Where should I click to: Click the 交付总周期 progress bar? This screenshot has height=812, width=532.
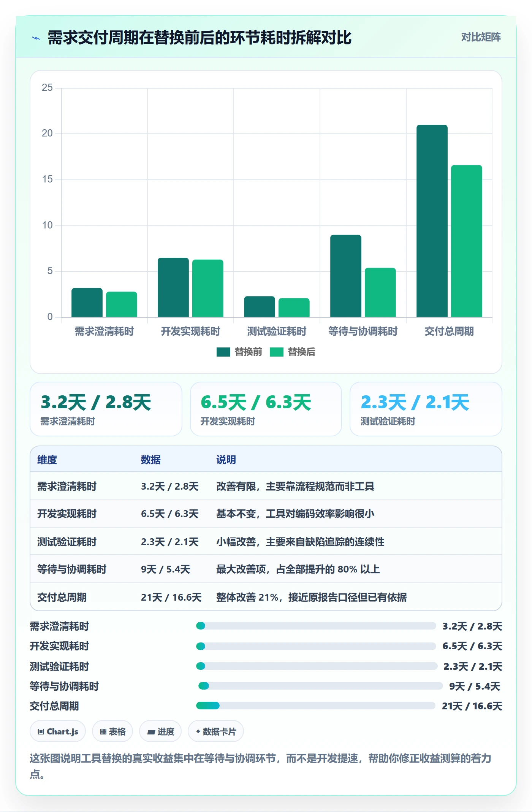click(316, 706)
